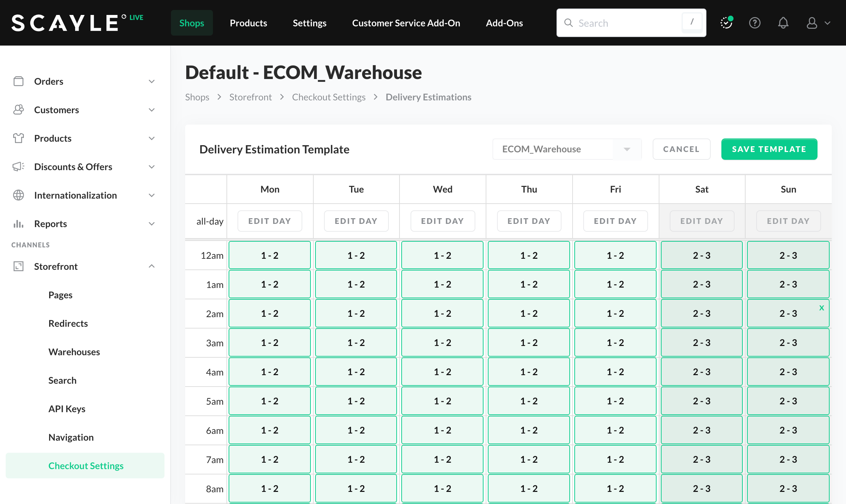846x504 pixels.
Task: Open the help question mark icon
Action: coord(754,23)
